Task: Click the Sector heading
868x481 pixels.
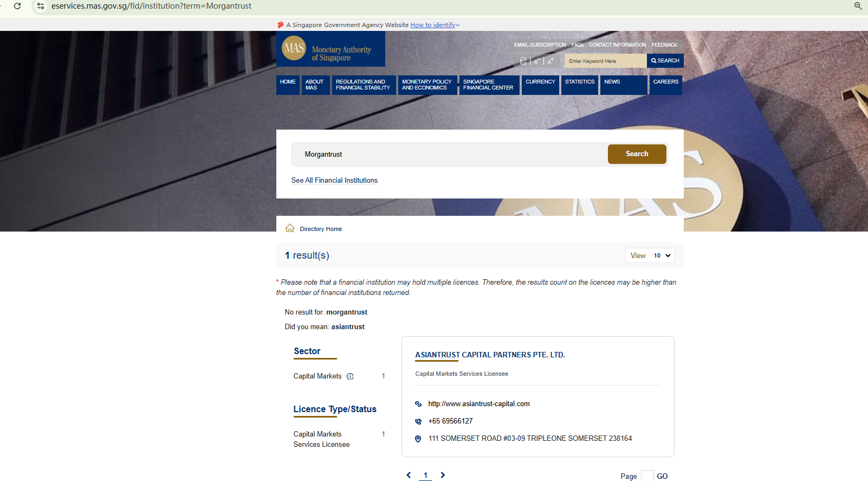Action: point(307,351)
